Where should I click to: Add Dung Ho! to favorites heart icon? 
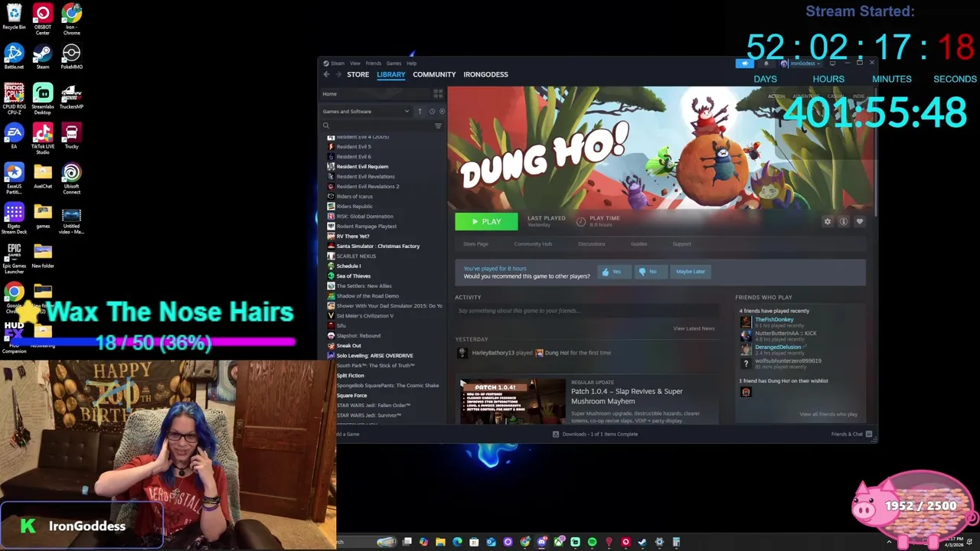(x=859, y=221)
